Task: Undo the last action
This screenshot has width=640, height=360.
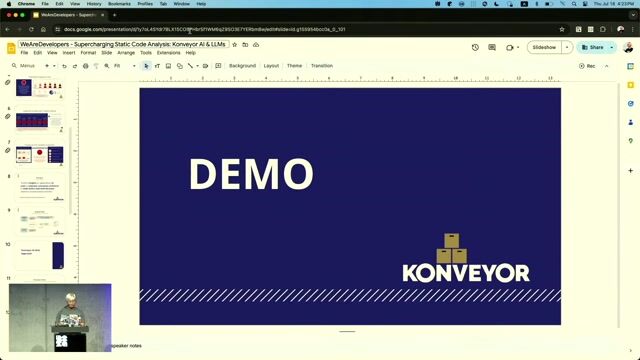Action: [64, 66]
